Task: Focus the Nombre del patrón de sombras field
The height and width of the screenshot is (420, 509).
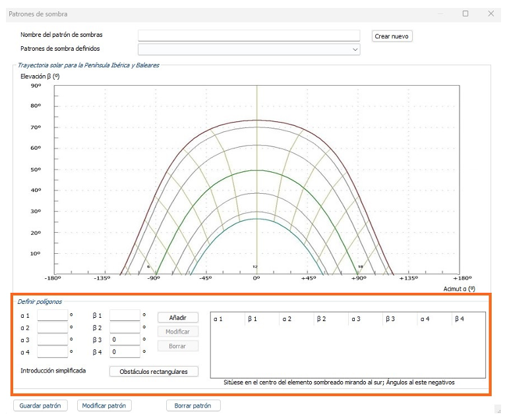Action: click(x=249, y=36)
